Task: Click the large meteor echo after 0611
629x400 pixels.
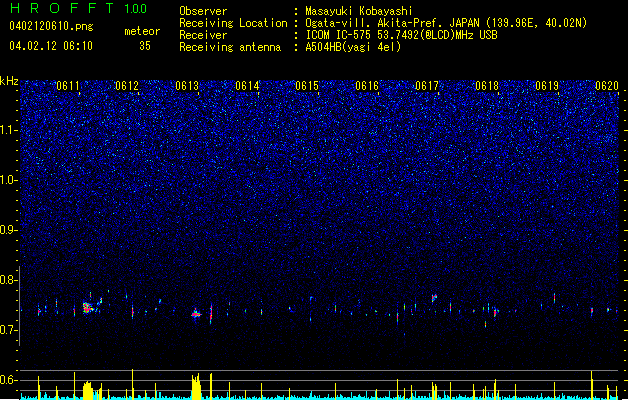Action: 89,307
